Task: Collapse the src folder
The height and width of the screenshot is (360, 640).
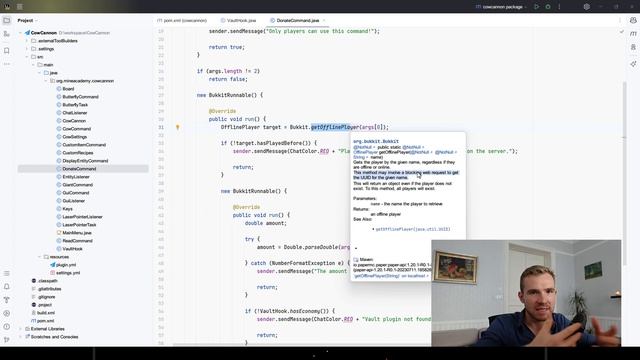Action: 27,57
